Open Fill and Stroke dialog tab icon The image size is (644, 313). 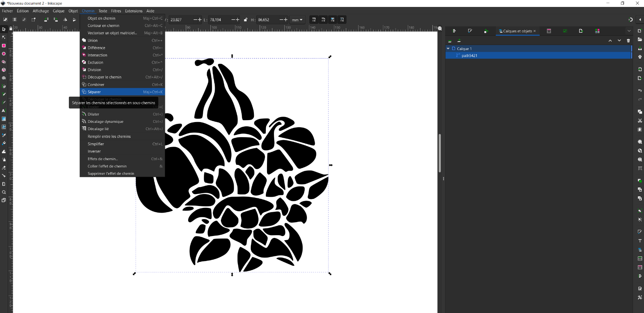pyautogui.click(x=470, y=31)
